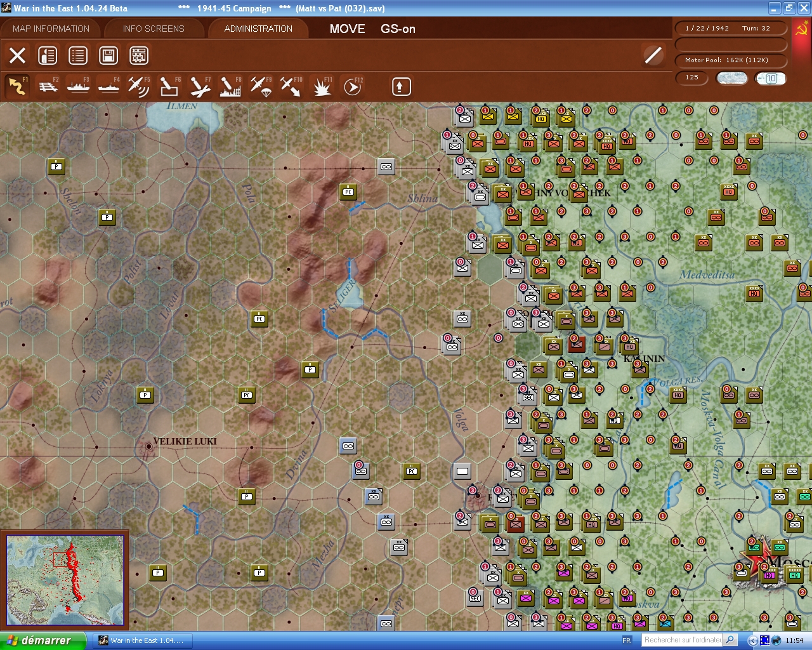Screen dimensions: 812x650
Task: Click the MOVE mode label
Action: pyautogui.click(x=347, y=29)
